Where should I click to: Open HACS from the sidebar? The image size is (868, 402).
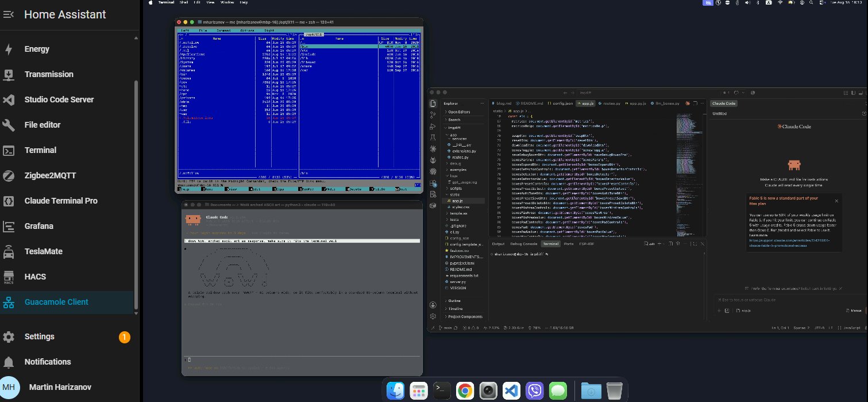click(x=67, y=277)
